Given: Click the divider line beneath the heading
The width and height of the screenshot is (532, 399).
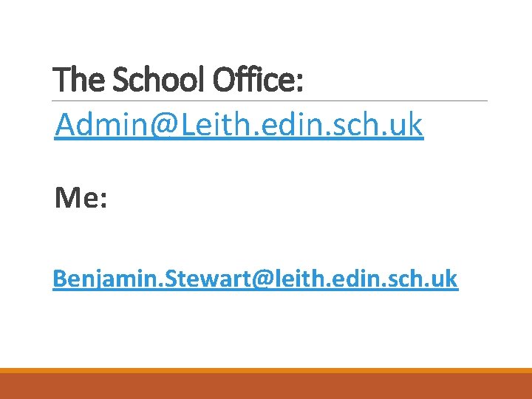Looking at the screenshot, I should tap(369, 101).
